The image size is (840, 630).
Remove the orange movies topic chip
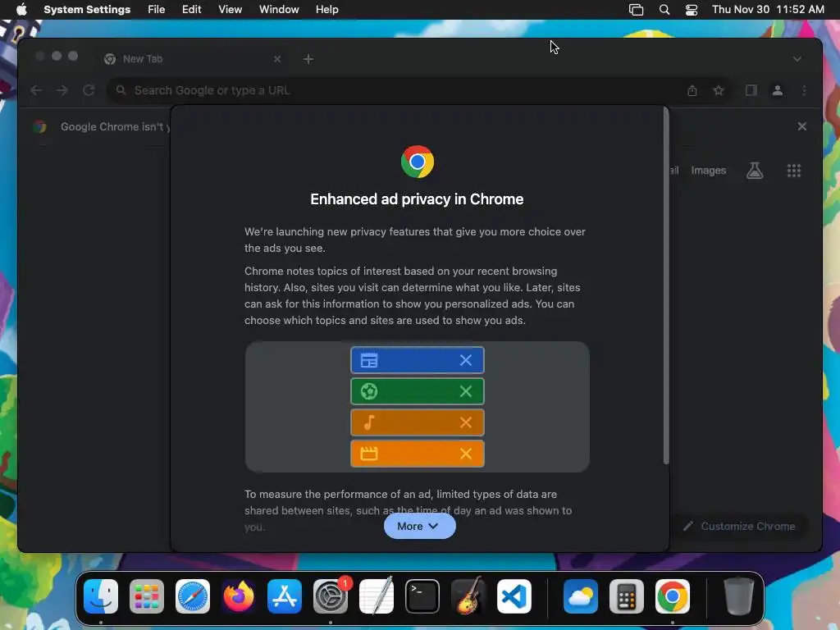click(466, 454)
